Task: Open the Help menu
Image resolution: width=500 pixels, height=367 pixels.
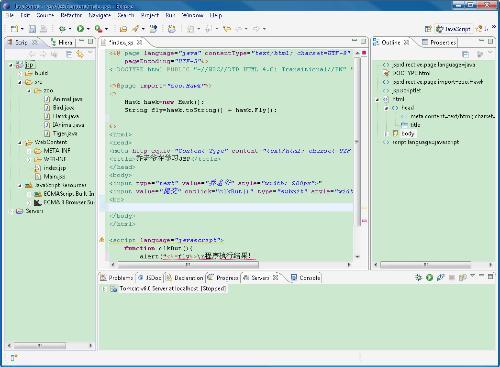Action: (216, 15)
